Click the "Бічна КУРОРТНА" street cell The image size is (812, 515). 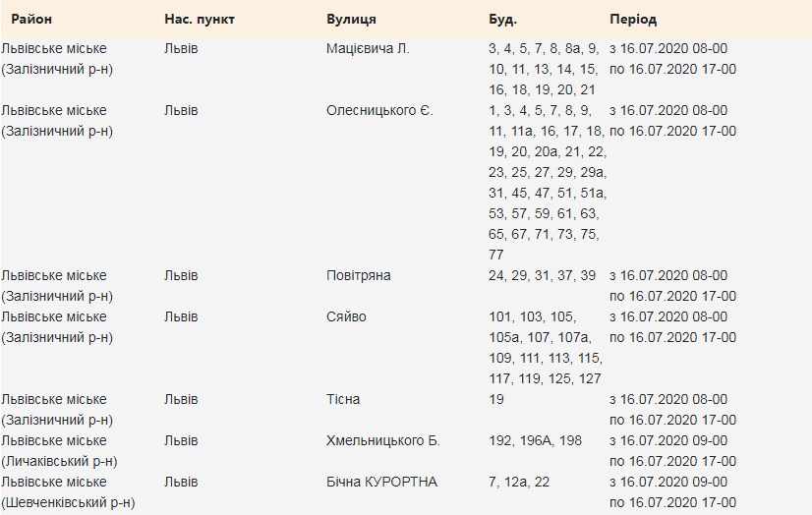[x=381, y=482]
